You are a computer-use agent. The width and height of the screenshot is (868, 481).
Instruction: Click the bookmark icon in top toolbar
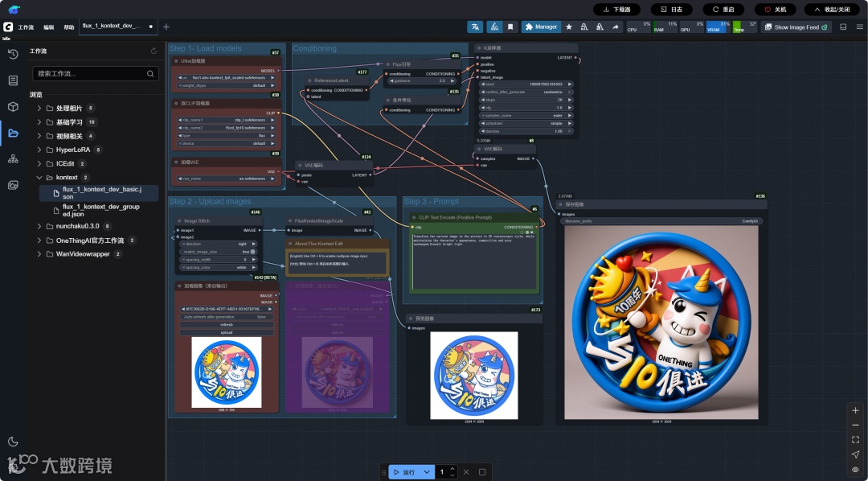click(510, 27)
